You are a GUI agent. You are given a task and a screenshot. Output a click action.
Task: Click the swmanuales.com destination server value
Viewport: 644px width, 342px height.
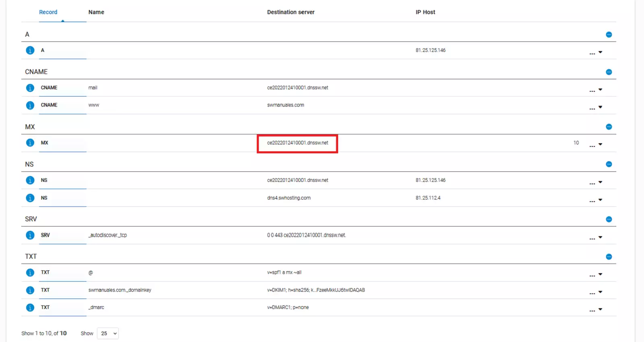pos(285,105)
